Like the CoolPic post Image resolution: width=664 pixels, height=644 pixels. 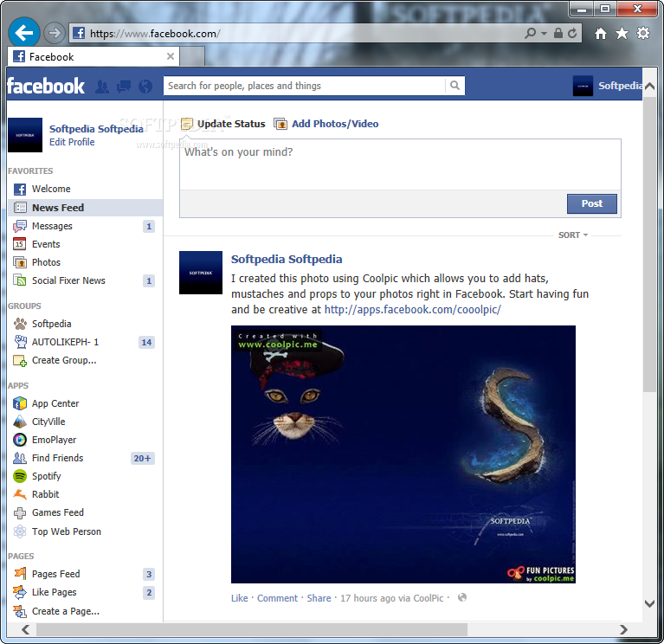(239, 598)
